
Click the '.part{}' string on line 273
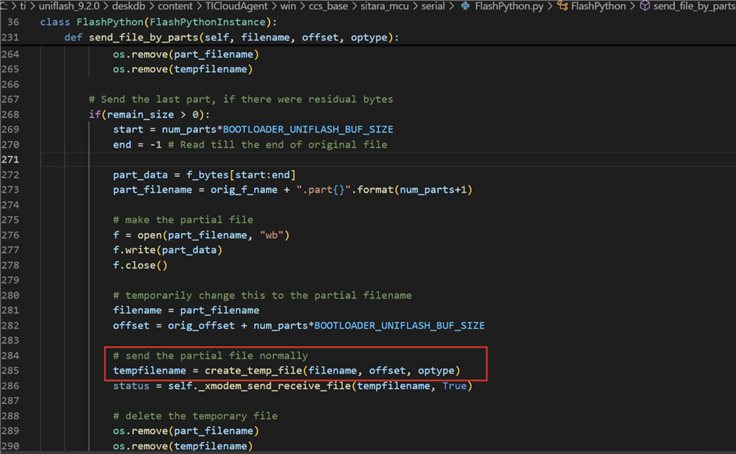pyautogui.click(x=324, y=190)
